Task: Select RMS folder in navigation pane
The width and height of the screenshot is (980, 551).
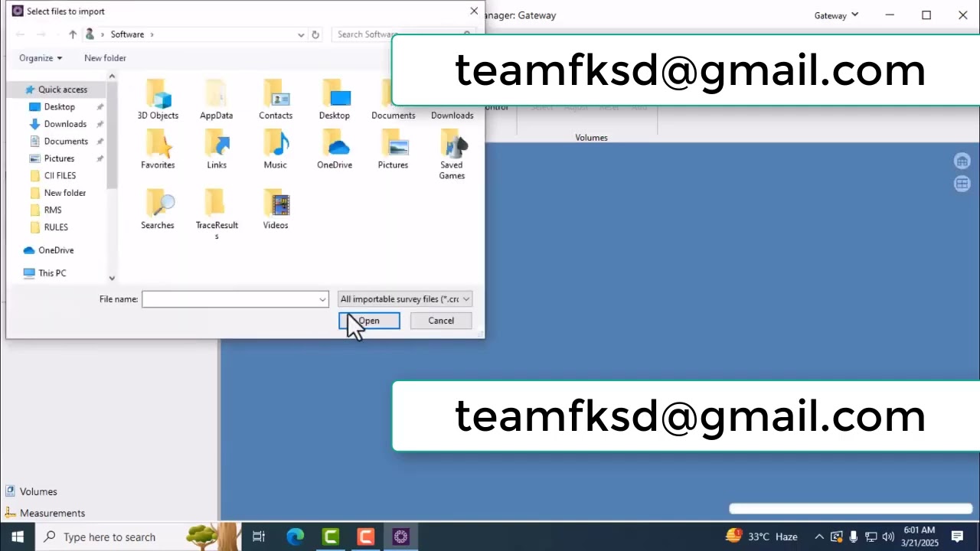Action: [53, 210]
